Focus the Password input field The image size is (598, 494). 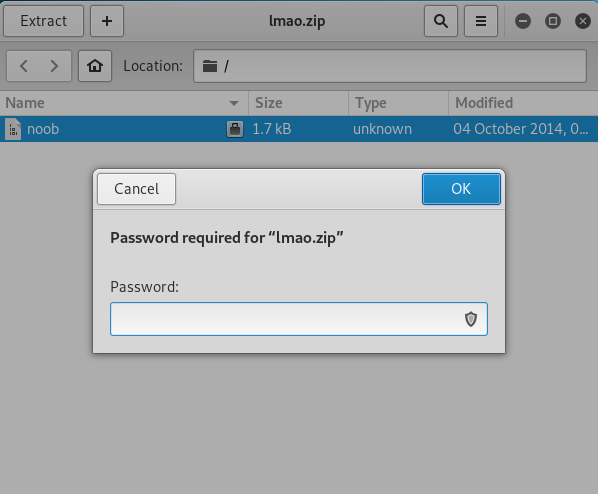click(299, 319)
